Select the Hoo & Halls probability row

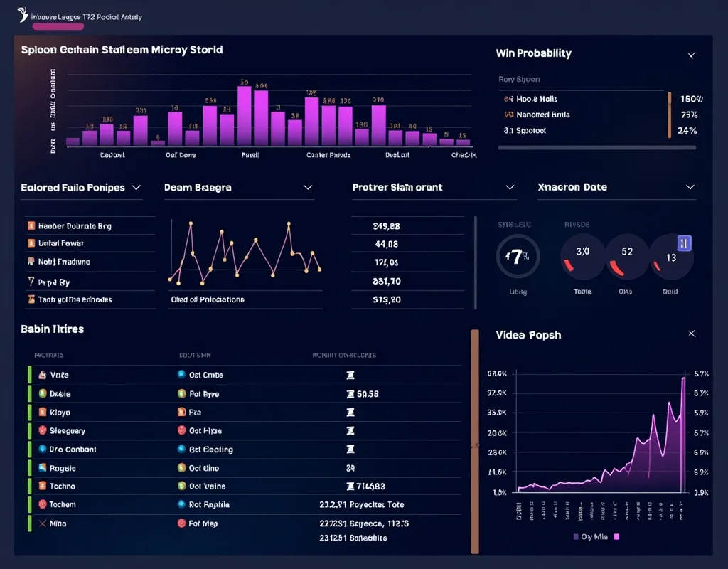point(603,99)
